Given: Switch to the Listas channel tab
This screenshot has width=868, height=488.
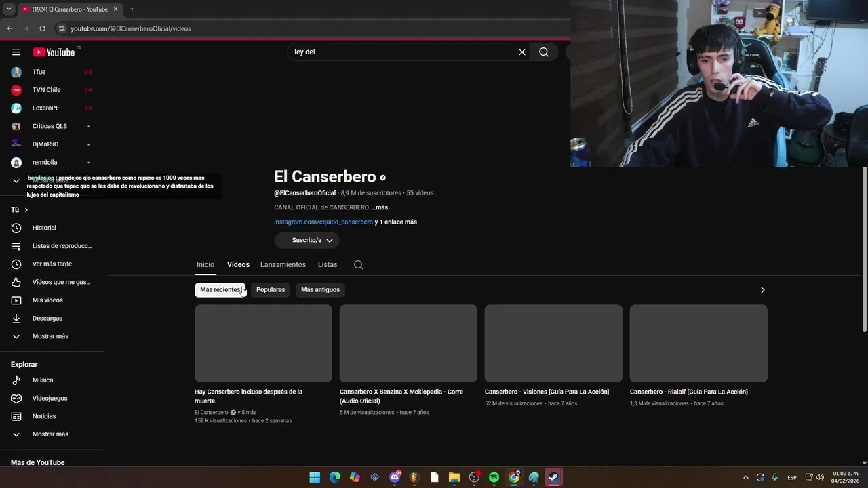Looking at the screenshot, I should (328, 264).
